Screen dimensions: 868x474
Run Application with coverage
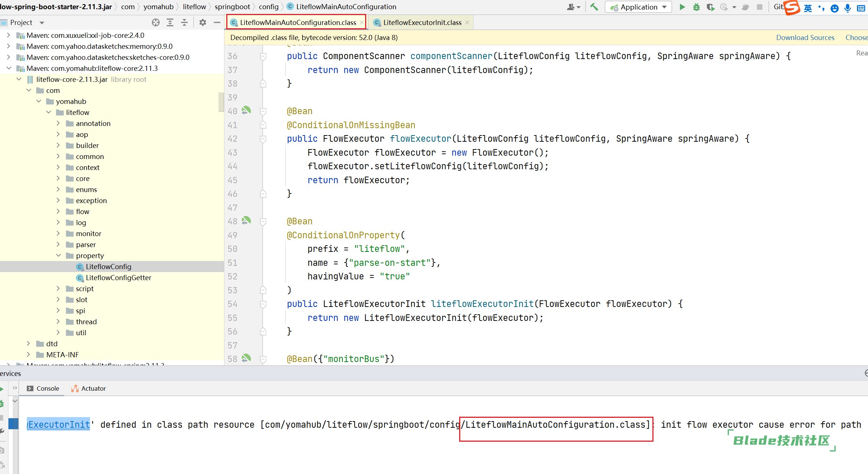tap(710, 7)
